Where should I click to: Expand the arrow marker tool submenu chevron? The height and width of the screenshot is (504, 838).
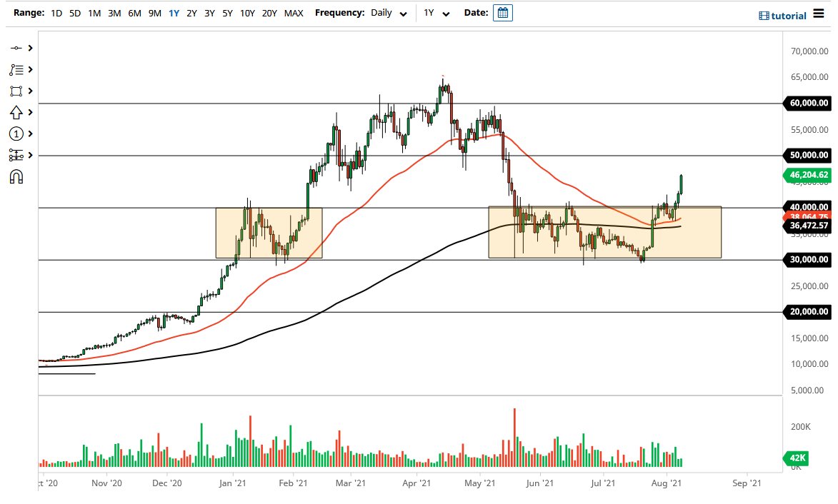(x=31, y=112)
